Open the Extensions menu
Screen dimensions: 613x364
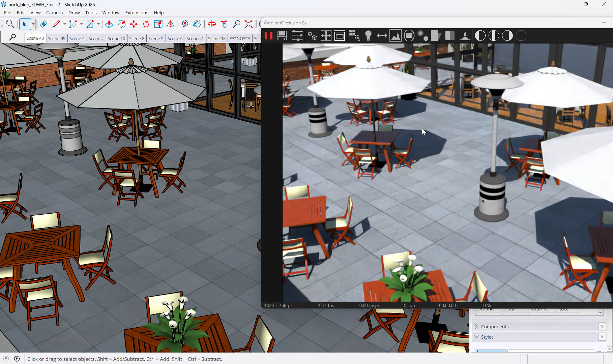point(137,12)
